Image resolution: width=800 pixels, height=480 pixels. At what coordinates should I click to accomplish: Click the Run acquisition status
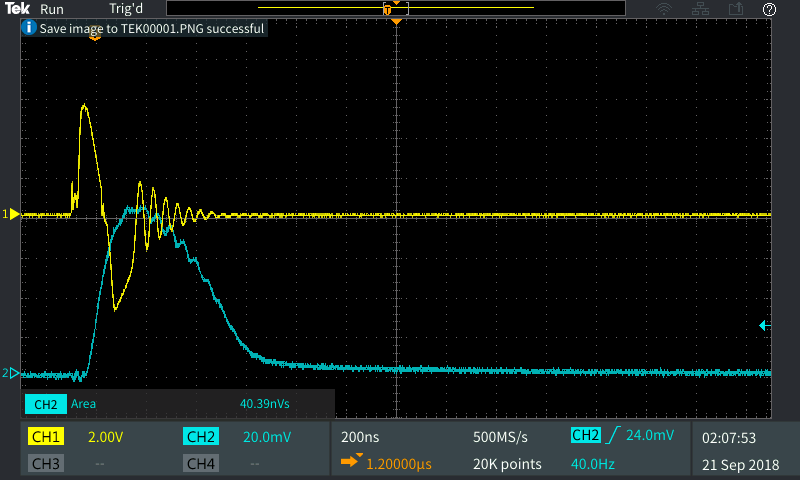point(52,9)
